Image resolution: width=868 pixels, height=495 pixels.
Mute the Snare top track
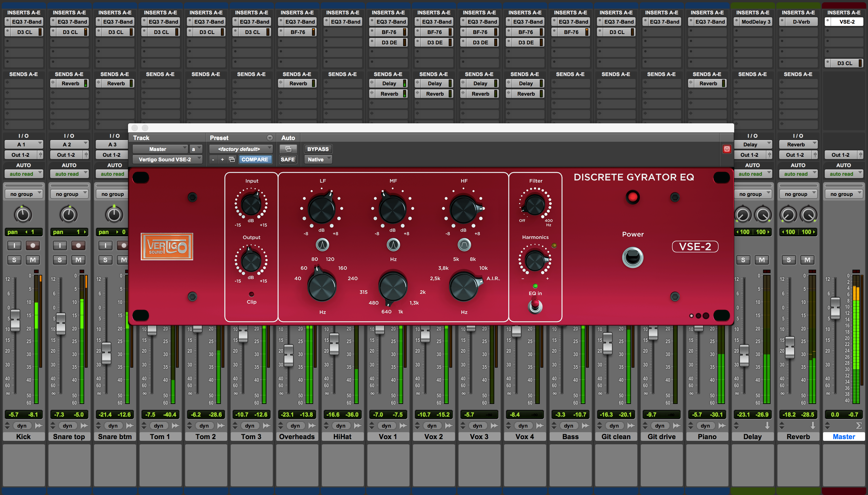click(x=78, y=260)
